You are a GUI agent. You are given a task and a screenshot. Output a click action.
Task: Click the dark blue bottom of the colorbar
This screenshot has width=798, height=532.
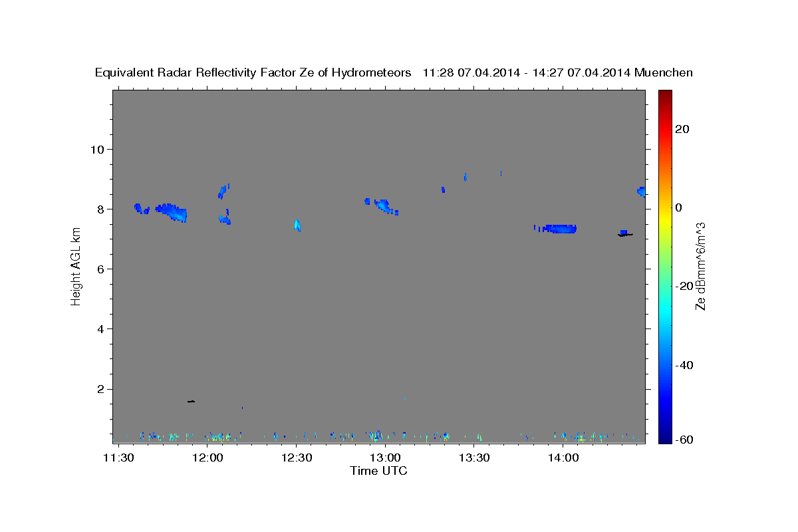pos(664,438)
